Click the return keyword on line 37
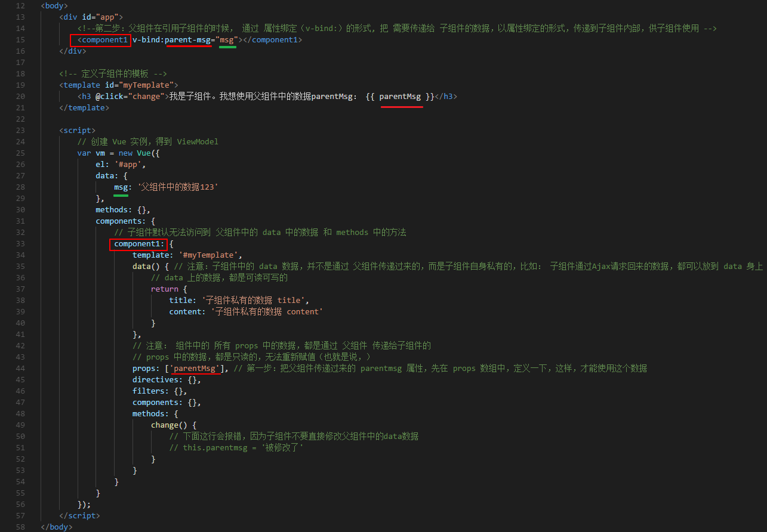767x532 pixels. [x=165, y=289]
